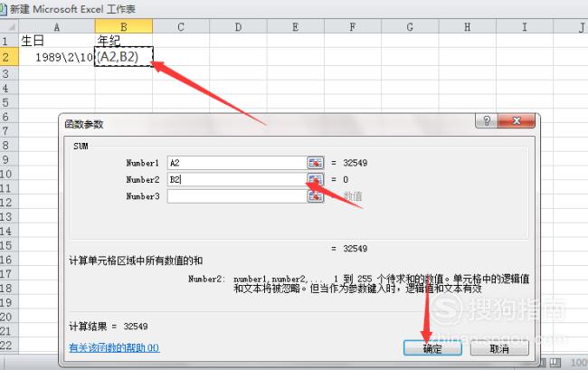Click the 计算结果 = 32549 text
The height and width of the screenshot is (370, 588).
click(x=109, y=327)
